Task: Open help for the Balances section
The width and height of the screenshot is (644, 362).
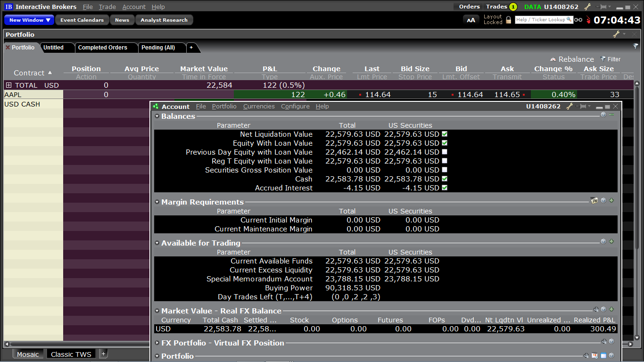Action: click(x=603, y=115)
